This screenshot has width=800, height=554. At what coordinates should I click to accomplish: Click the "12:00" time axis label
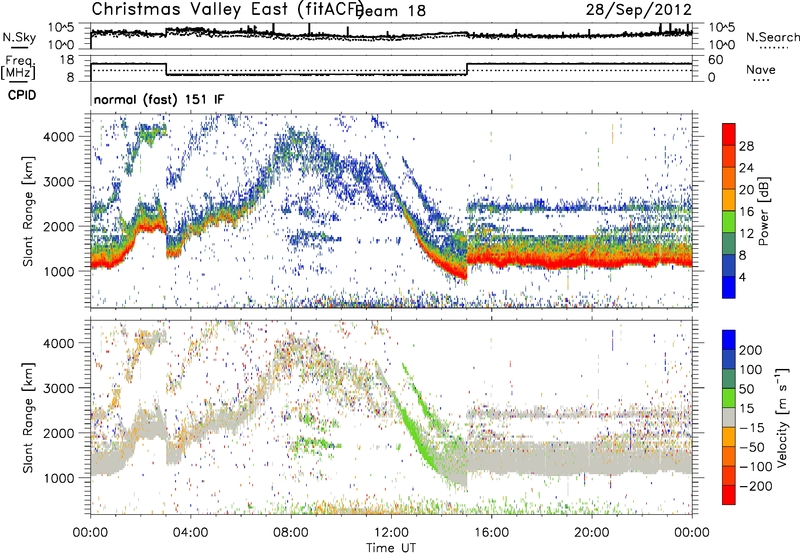pyautogui.click(x=391, y=533)
